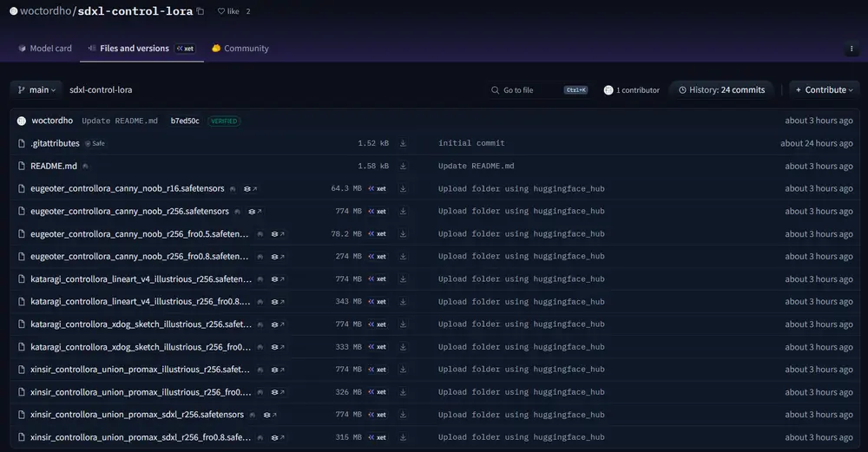
Task: Copy the model name with the copy icon
Action: click(x=201, y=11)
